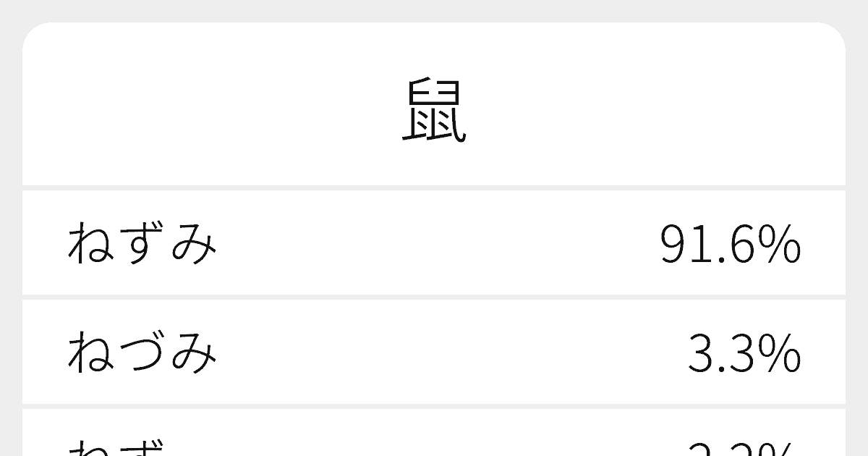Click the divider between ねずみ and ねづみ rows

pyautogui.click(x=434, y=297)
